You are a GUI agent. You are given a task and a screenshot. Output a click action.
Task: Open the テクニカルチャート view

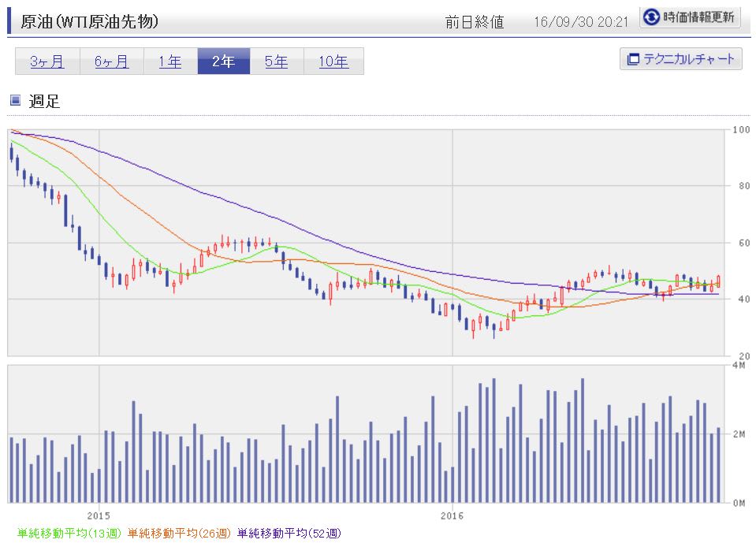click(x=681, y=59)
